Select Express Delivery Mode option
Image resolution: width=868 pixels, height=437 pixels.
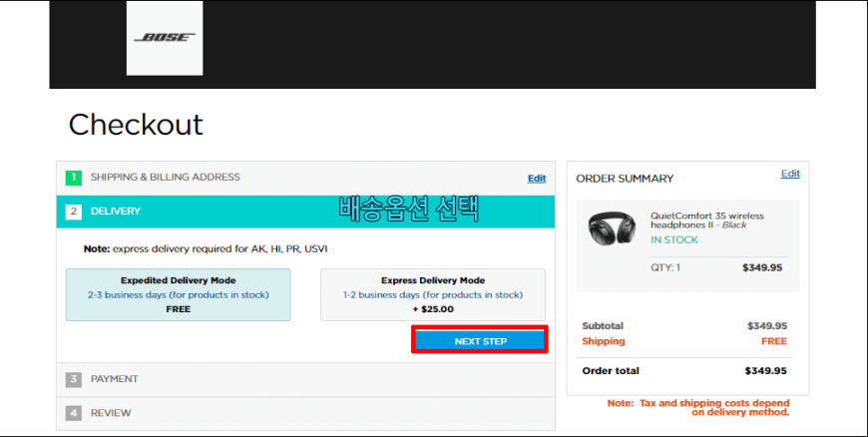pos(433,294)
